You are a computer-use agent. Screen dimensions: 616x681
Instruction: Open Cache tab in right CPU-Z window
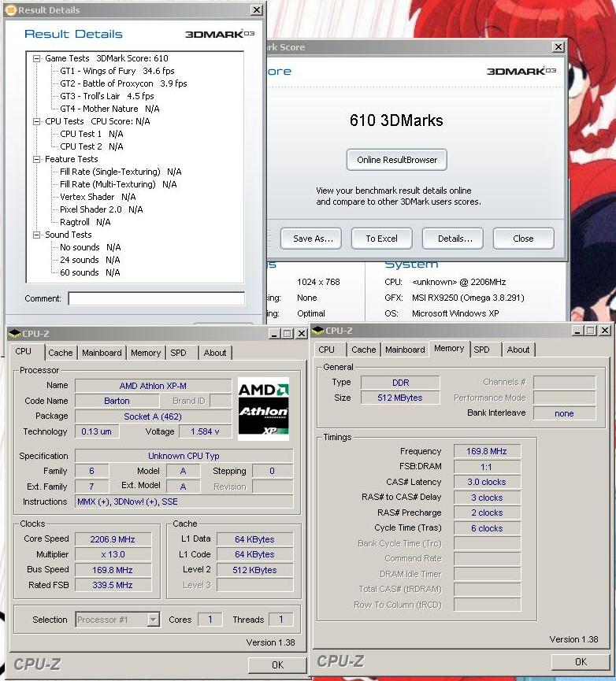(x=364, y=350)
